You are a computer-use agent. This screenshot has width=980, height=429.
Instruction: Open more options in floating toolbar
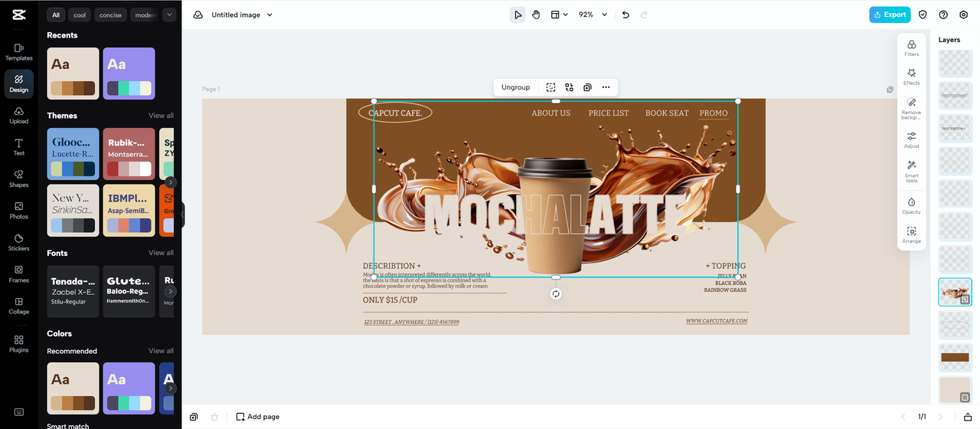606,87
